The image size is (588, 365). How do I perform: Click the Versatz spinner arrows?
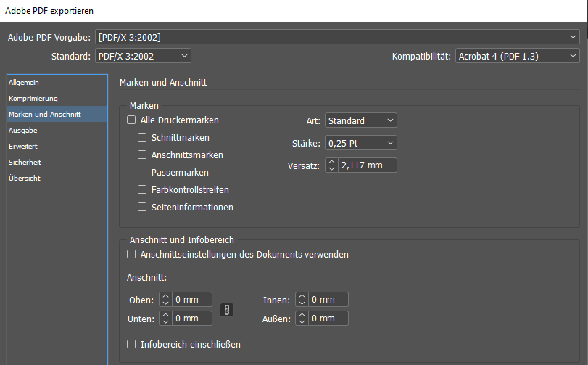point(331,165)
